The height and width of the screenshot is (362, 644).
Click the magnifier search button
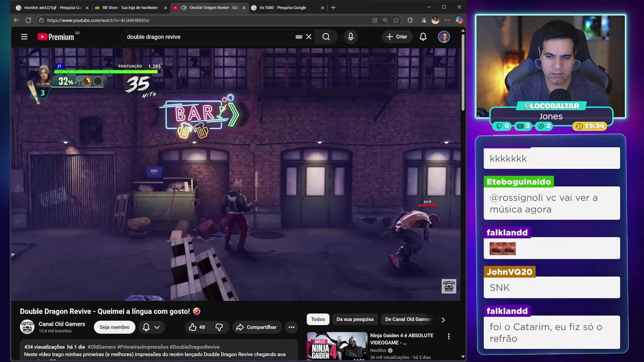click(326, 37)
